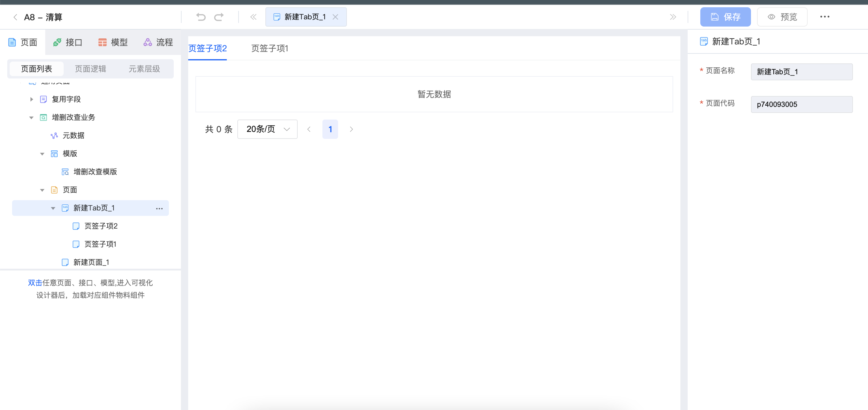Edit the 页面名称 input field
868x410 pixels.
(x=802, y=72)
